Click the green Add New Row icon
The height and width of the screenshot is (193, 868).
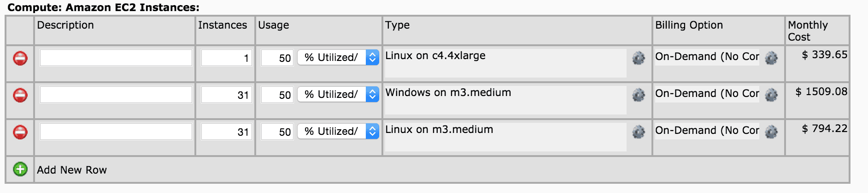(x=20, y=169)
